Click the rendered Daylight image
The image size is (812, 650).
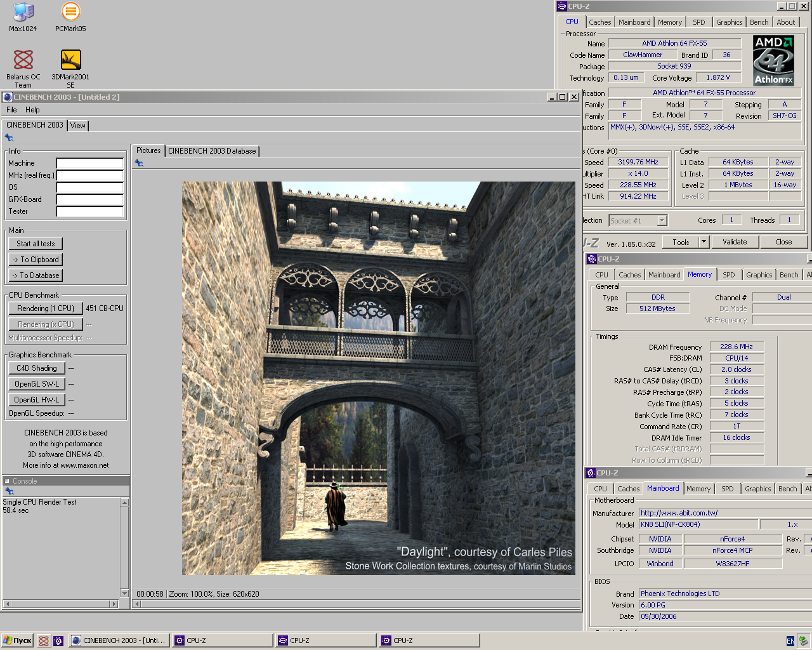coord(379,378)
